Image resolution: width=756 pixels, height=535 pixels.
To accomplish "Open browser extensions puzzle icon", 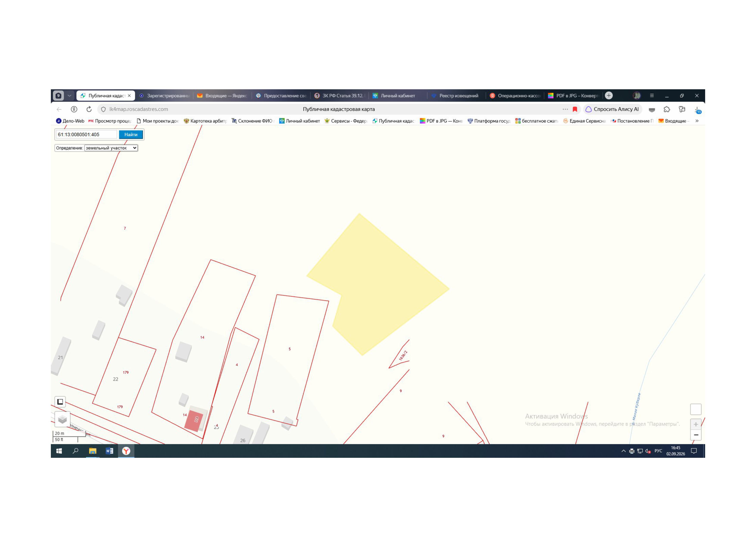I will point(667,109).
